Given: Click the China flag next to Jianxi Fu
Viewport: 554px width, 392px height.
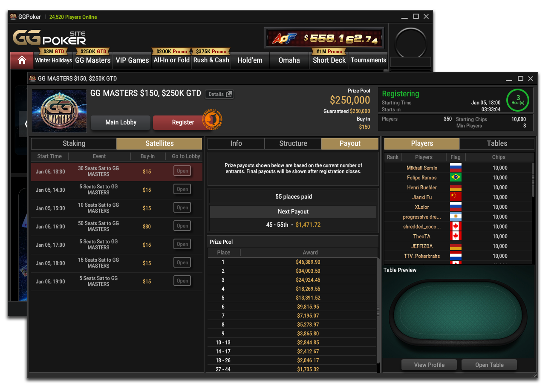Looking at the screenshot, I should click(456, 197).
